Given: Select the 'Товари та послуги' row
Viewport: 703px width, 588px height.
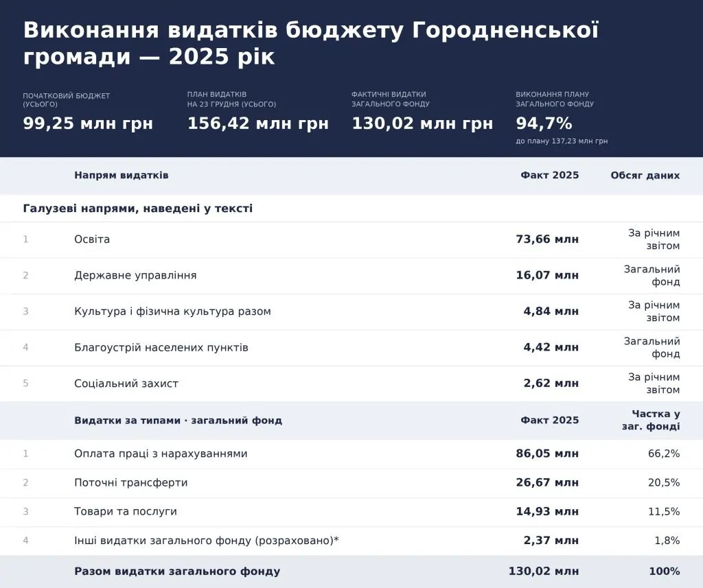Looking at the screenshot, I should click(x=351, y=512).
